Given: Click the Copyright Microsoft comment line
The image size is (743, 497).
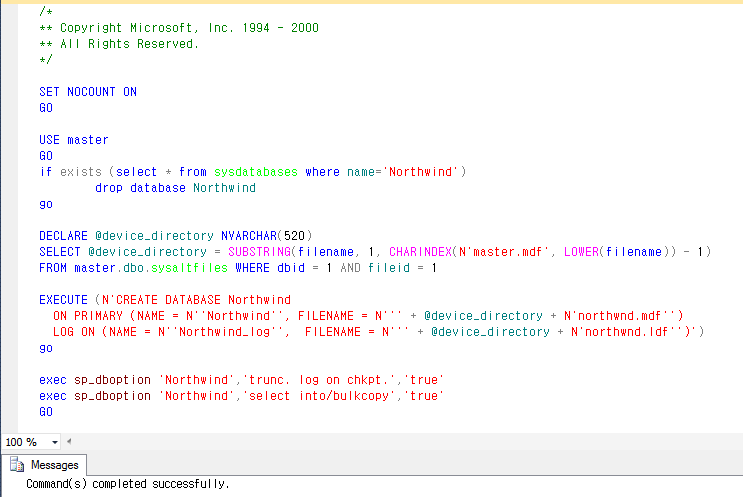Looking at the screenshot, I should [x=179, y=28].
